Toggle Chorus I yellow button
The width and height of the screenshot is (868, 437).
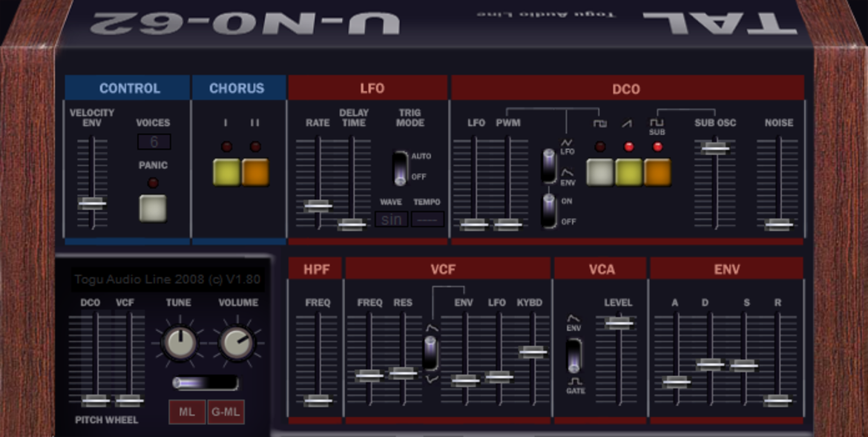coord(226,171)
